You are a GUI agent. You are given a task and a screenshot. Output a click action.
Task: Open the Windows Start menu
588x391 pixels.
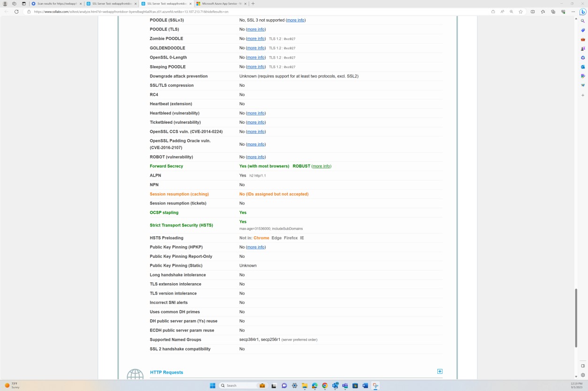pos(213,385)
